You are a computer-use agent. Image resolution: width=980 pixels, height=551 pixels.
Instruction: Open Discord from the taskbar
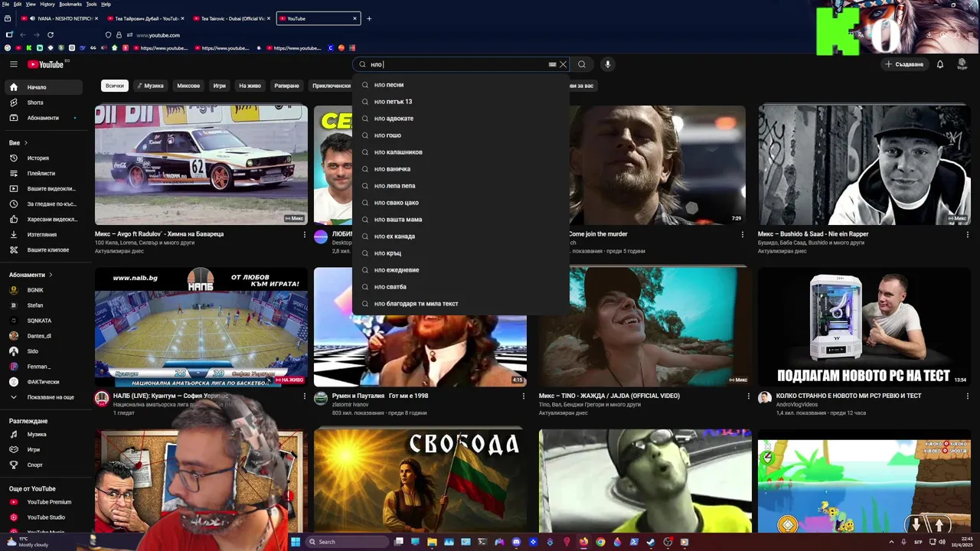[516, 542]
